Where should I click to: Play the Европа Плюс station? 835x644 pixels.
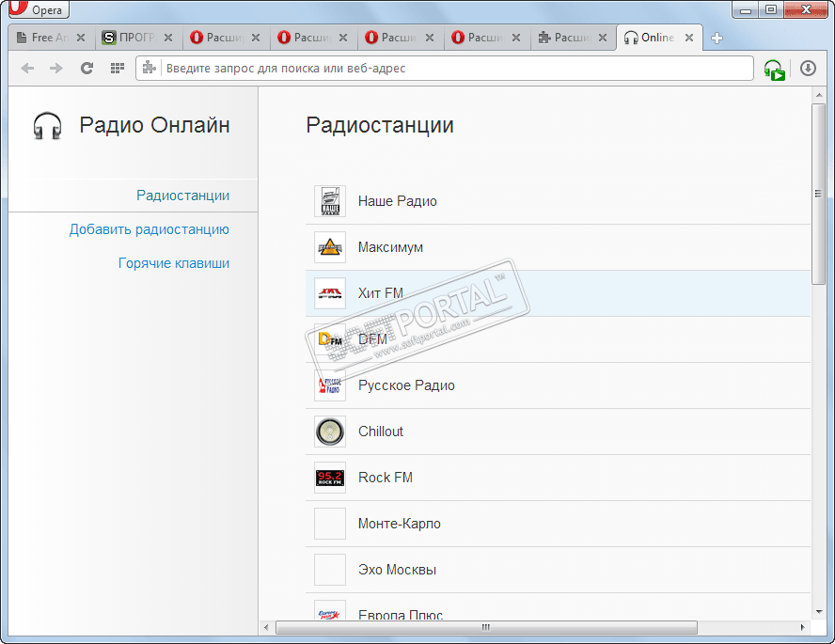559,607
